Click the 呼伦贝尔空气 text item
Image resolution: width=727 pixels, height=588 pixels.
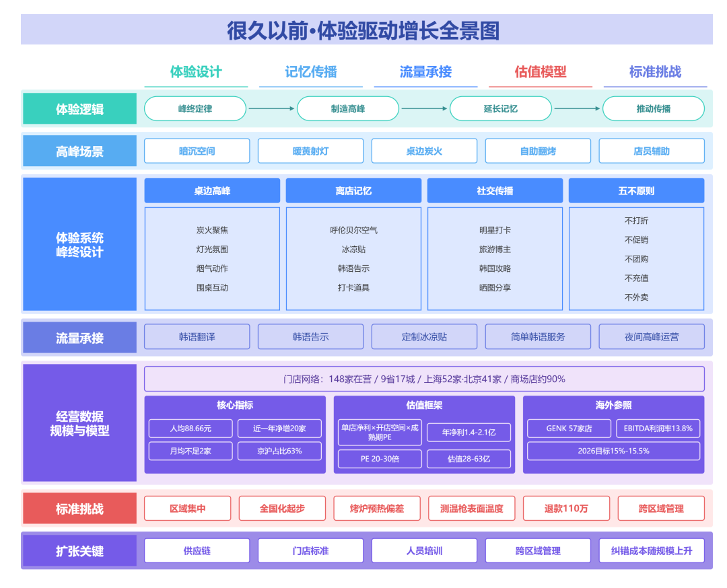354,230
